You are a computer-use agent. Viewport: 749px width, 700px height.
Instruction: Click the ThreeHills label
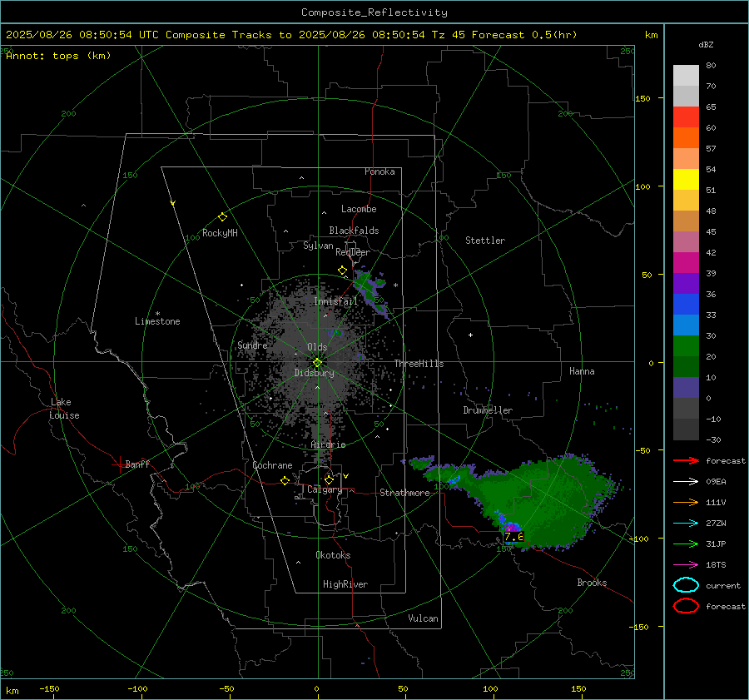[419, 364]
